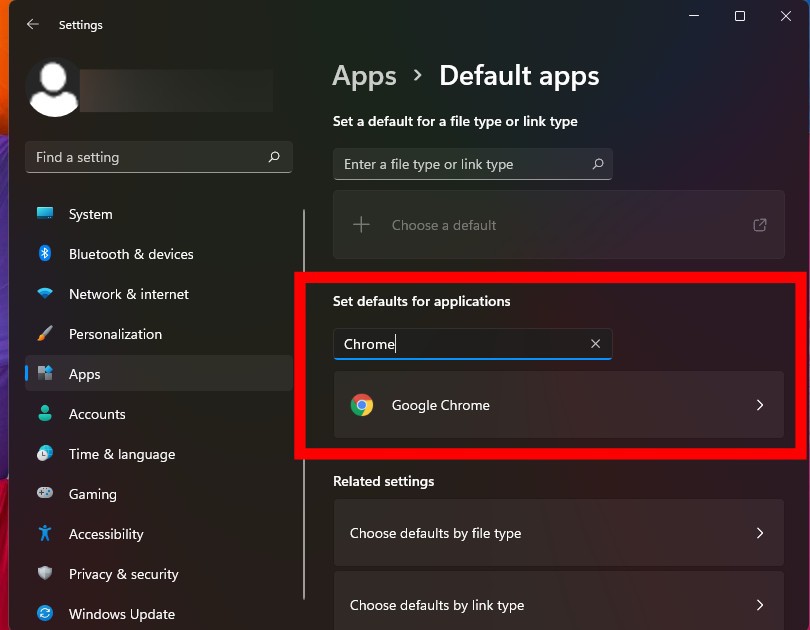Viewport: 810px width, 630px height.
Task: Click Apps in the breadcrumb
Action: point(364,76)
